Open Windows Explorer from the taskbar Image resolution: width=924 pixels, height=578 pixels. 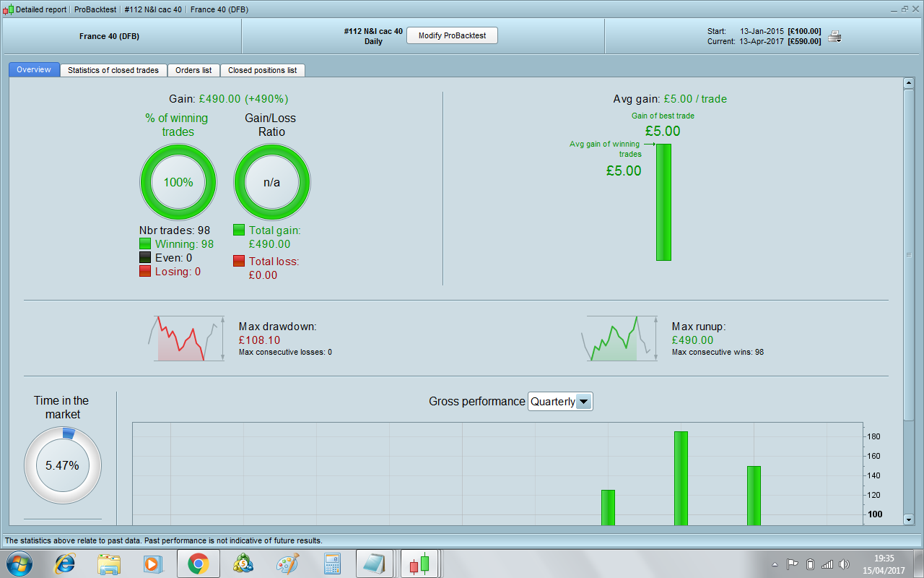point(109,564)
